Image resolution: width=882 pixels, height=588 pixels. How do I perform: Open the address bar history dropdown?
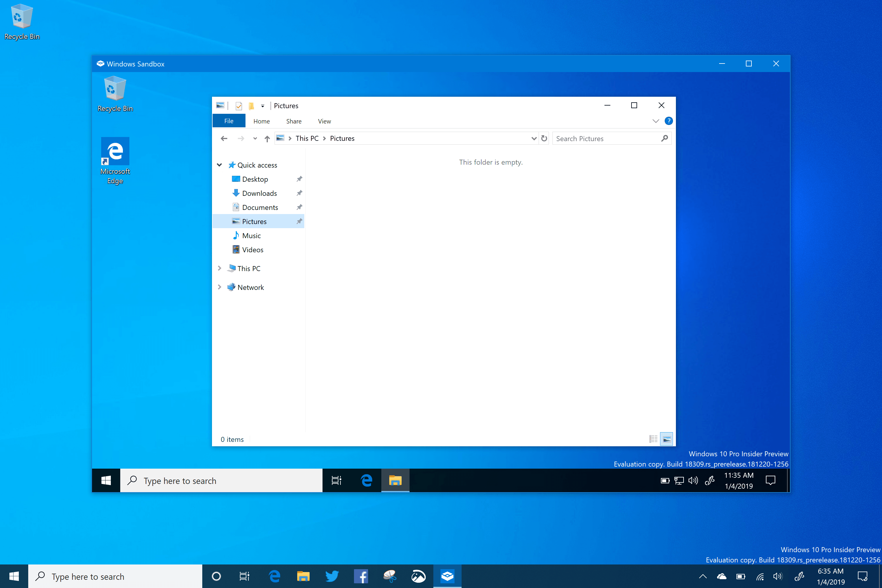534,138
